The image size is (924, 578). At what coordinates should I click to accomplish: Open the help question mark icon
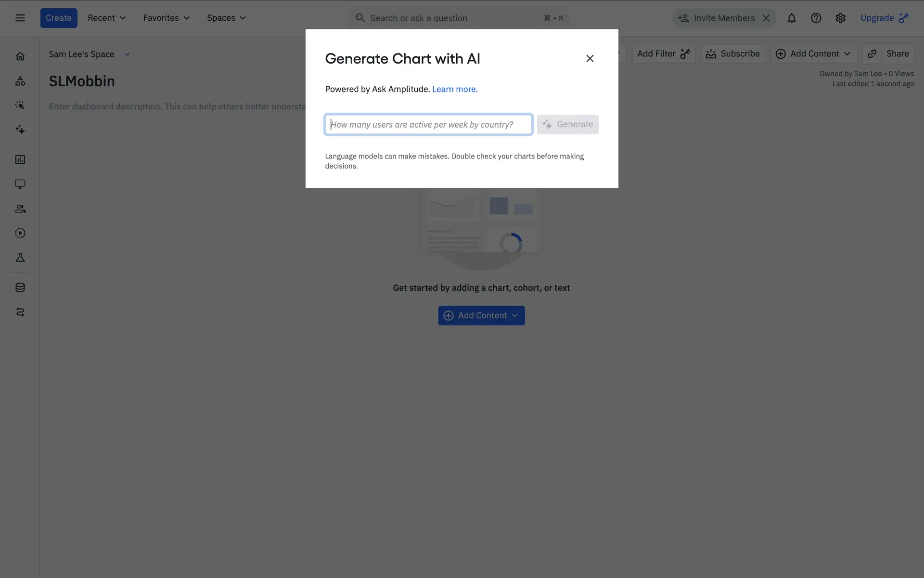coord(816,18)
